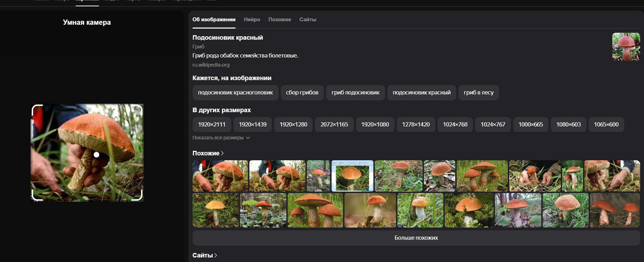Viewport: 644px width, 262px height.
Task: Choose the 1920×1280 image size
Action: 293,124
